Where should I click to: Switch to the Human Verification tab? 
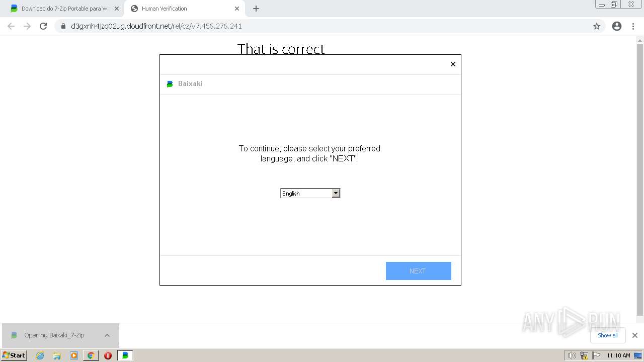184,9
